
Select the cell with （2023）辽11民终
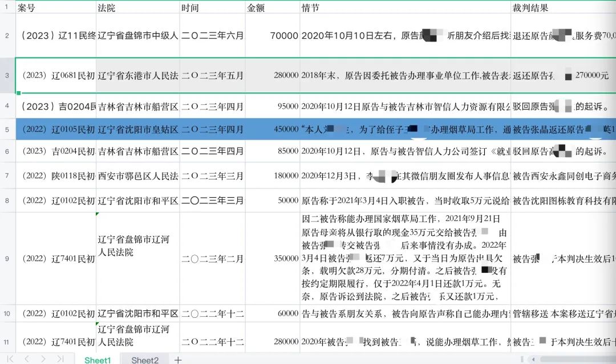pos(55,35)
